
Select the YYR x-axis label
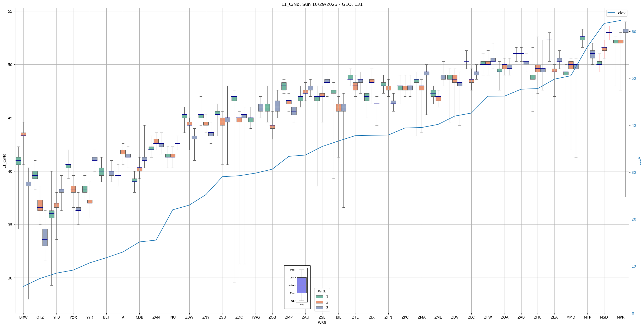(x=90, y=317)
